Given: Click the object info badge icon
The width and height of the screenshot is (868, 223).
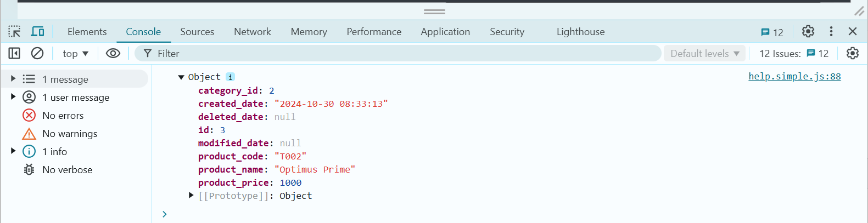Looking at the screenshot, I should click(x=231, y=77).
